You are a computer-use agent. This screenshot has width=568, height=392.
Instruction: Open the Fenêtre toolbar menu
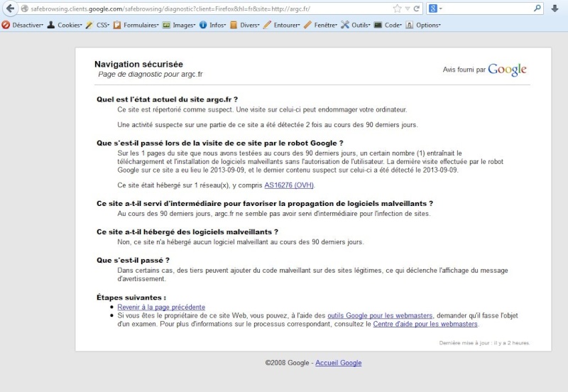click(321, 25)
